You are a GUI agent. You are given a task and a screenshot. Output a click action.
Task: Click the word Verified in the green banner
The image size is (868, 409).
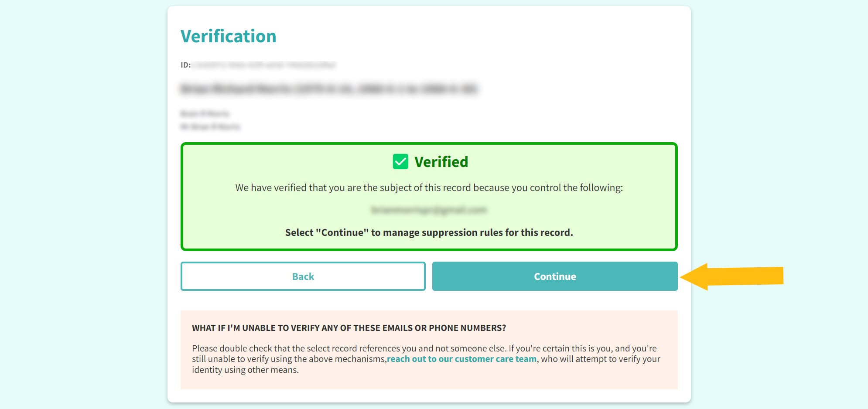click(441, 161)
